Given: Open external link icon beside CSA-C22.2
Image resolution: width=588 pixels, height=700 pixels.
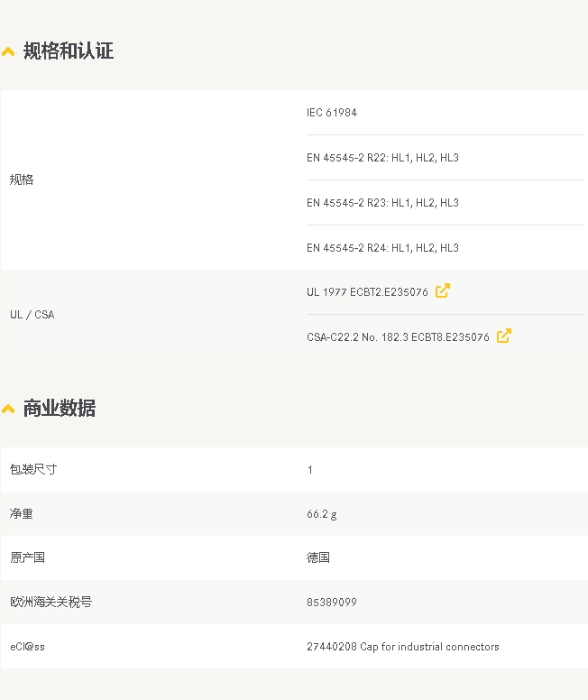Looking at the screenshot, I should point(503,336).
